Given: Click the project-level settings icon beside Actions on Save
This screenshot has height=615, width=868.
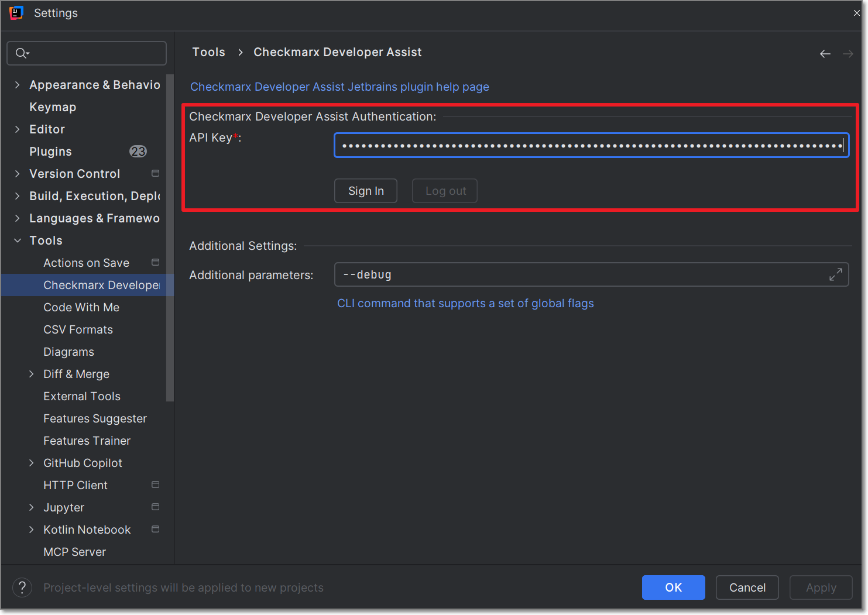Looking at the screenshot, I should click(x=155, y=262).
